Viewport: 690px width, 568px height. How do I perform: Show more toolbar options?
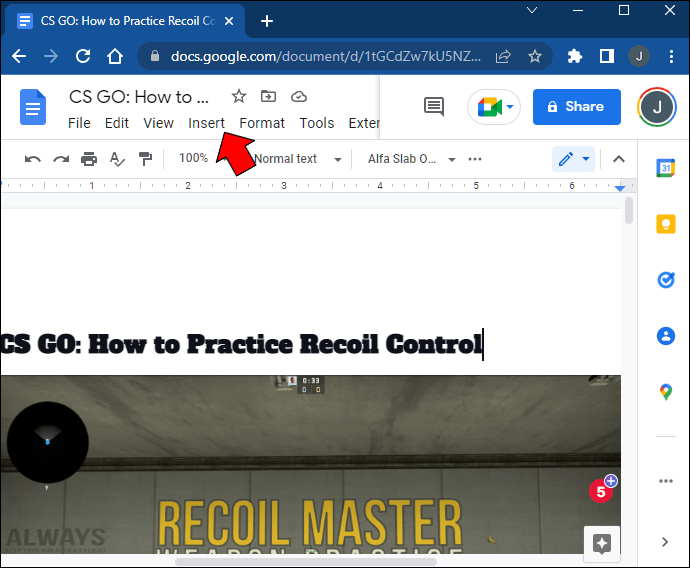(x=475, y=159)
